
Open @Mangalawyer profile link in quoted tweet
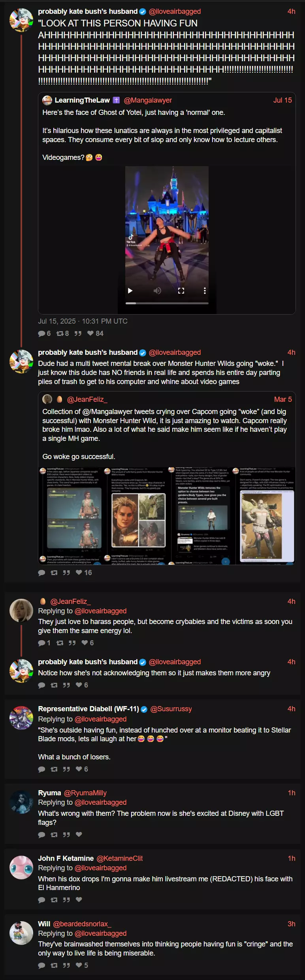click(148, 100)
